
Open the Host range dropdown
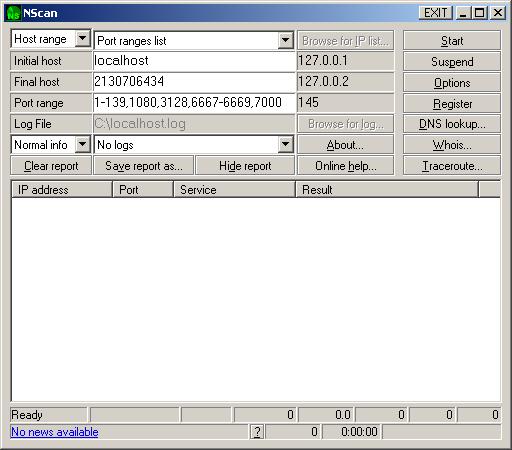[82, 39]
